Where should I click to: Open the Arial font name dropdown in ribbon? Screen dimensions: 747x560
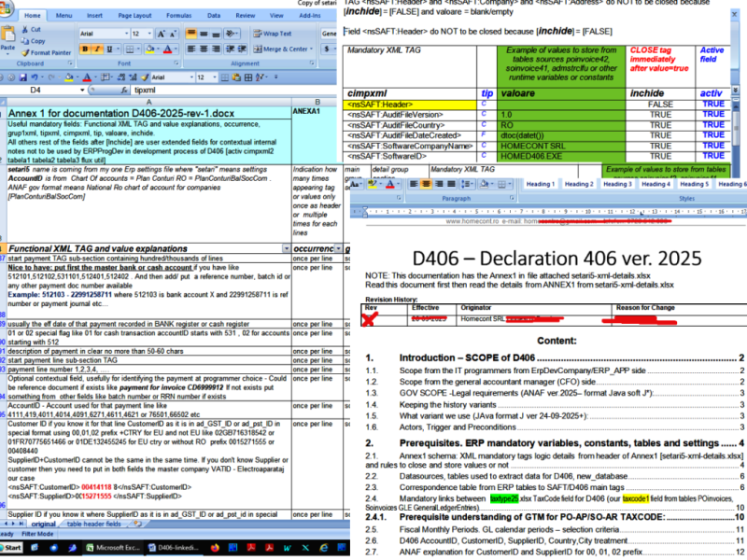pos(124,34)
